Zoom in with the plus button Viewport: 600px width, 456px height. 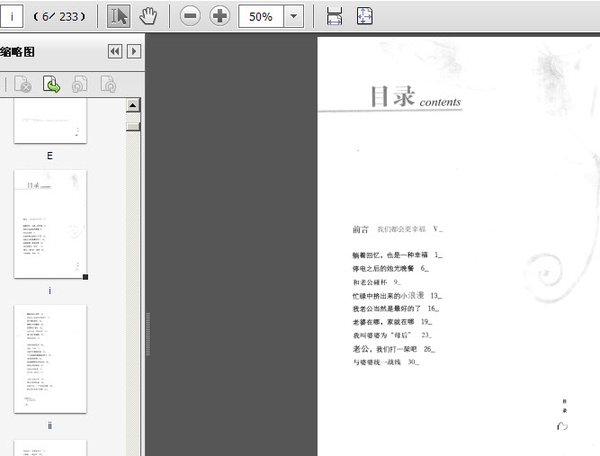coord(218,16)
